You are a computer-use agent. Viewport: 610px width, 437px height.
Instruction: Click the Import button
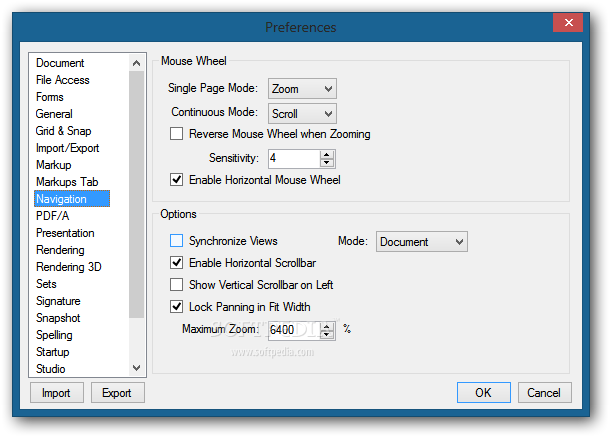[x=56, y=393]
